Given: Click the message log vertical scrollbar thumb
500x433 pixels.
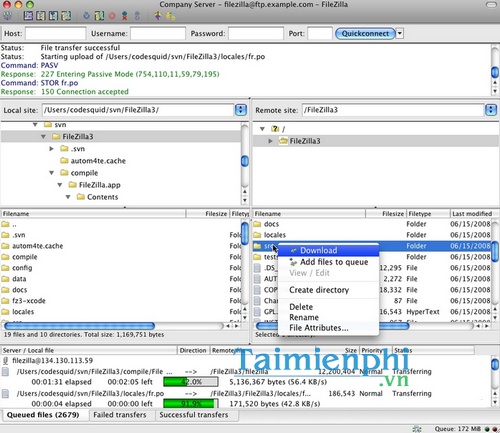Looking at the screenshot, I should point(495,72).
